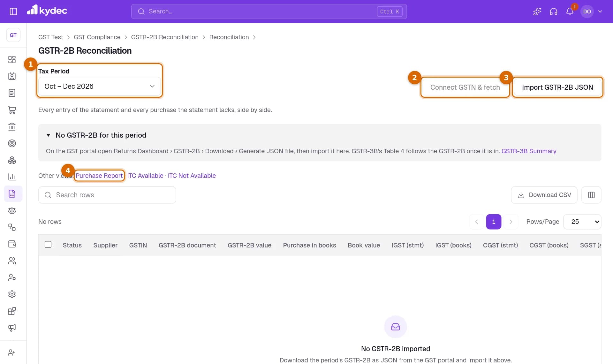The image size is (613, 364).
Task: Click the Status column header
Action: [x=72, y=245]
